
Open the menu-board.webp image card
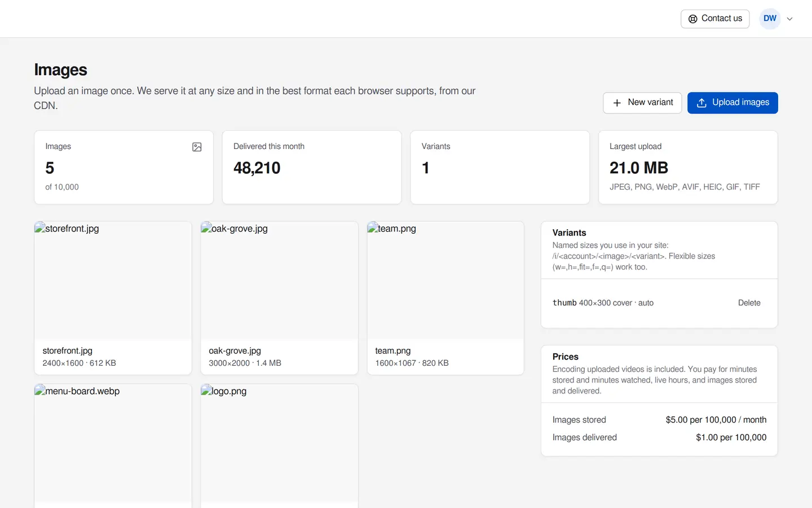click(x=113, y=446)
